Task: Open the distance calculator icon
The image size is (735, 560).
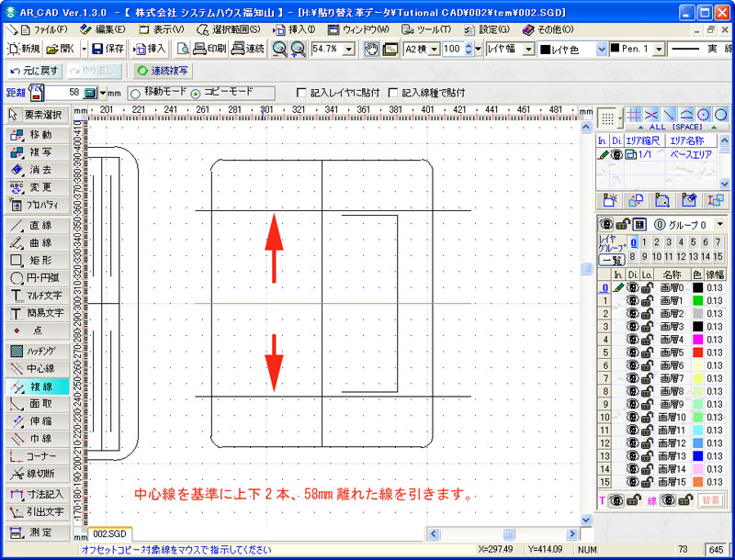Action: point(89,93)
